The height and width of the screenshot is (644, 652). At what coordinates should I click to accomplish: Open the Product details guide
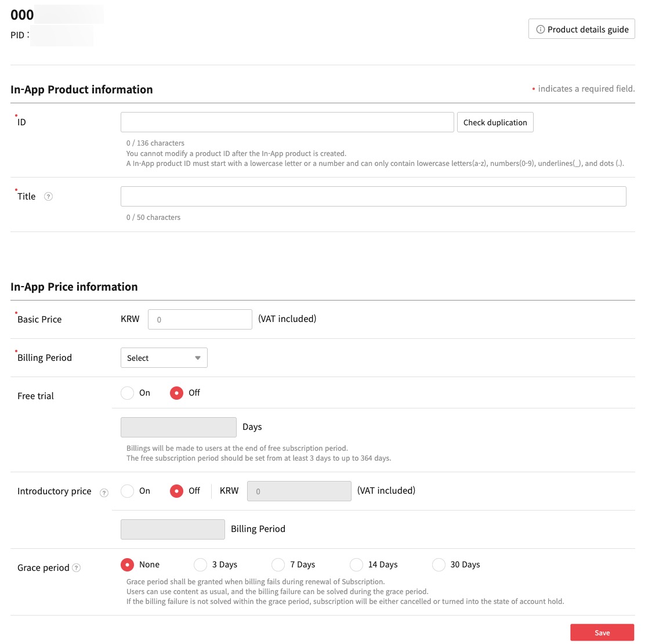[x=582, y=30]
